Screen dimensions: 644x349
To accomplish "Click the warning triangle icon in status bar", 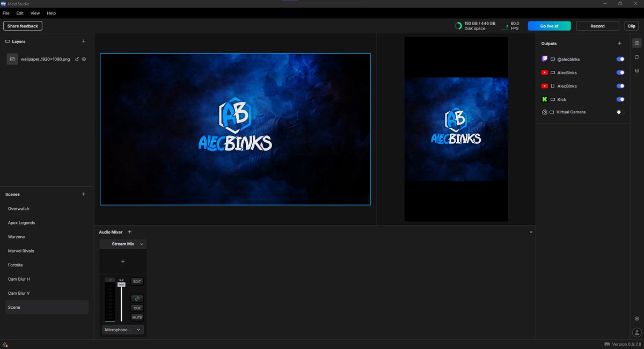I will coord(5,344).
